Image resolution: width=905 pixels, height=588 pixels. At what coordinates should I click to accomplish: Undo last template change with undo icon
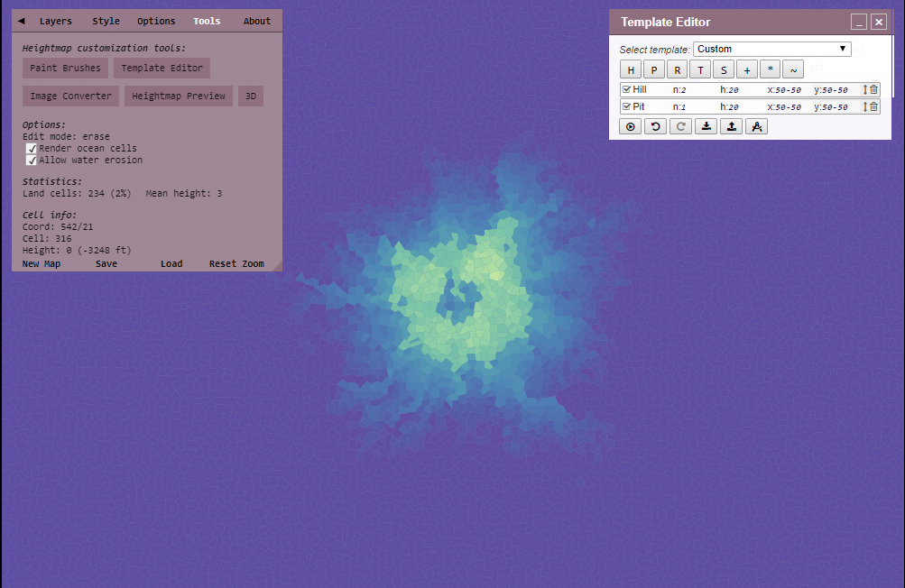655,126
